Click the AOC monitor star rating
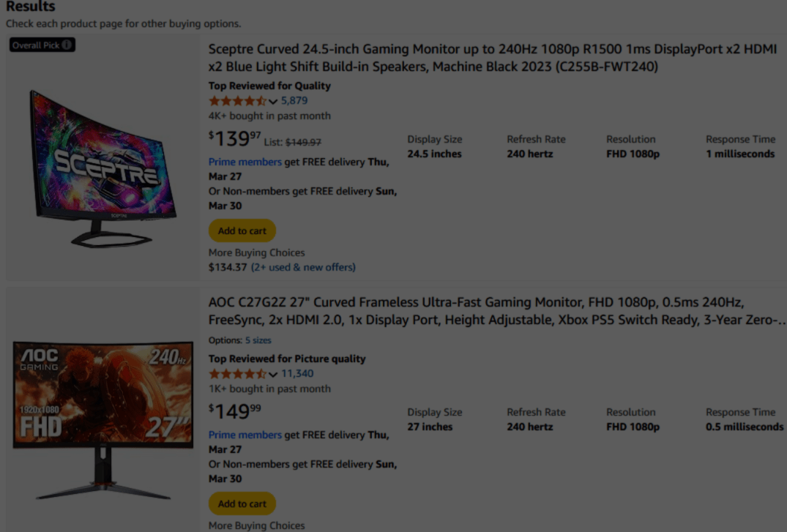 [x=237, y=374]
